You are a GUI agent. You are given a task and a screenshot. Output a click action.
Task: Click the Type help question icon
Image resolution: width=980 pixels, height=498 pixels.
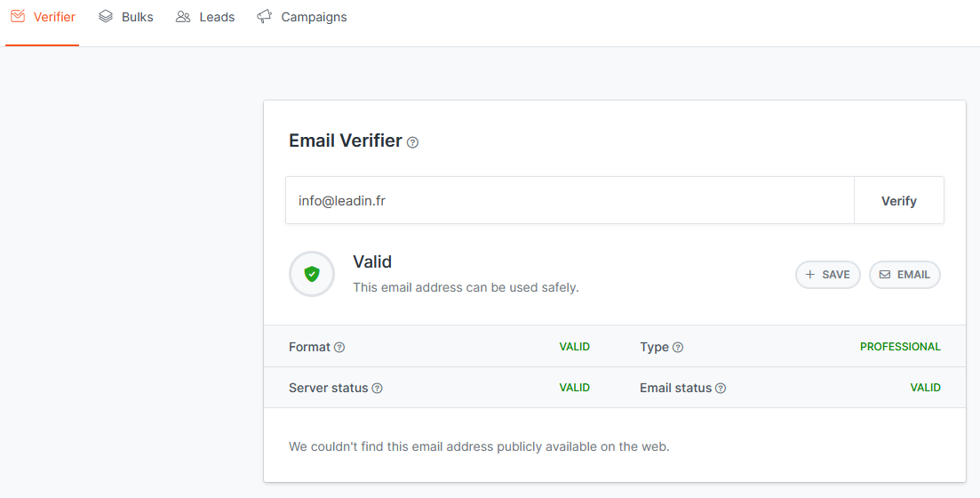[x=678, y=348]
